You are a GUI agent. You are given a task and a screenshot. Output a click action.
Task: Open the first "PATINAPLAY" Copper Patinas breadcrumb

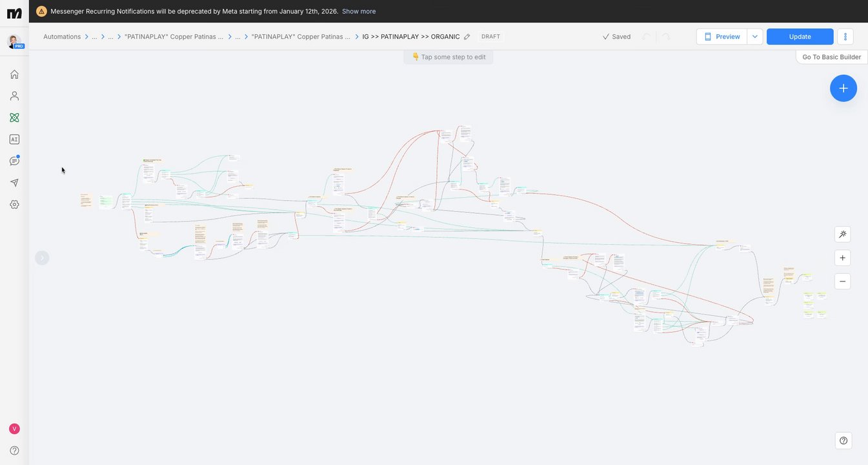coord(174,37)
